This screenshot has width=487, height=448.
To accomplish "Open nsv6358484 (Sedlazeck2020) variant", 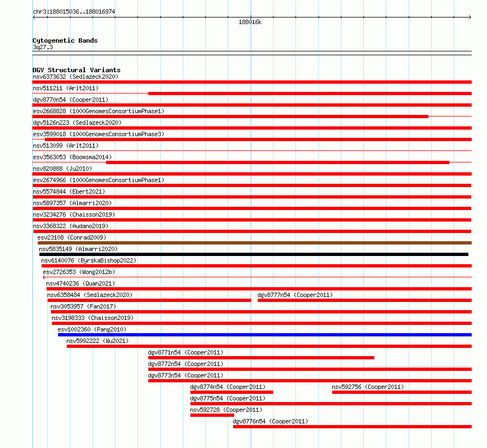I will pos(90,295).
